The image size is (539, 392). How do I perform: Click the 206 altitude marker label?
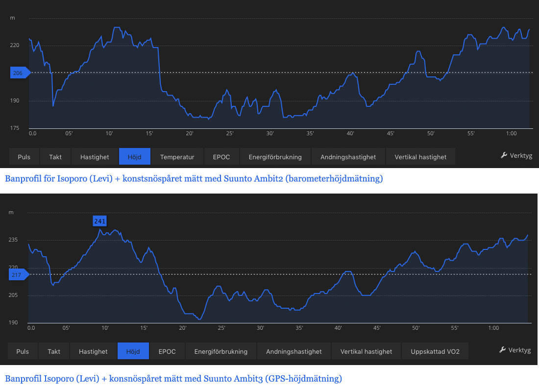coord(18,73)
